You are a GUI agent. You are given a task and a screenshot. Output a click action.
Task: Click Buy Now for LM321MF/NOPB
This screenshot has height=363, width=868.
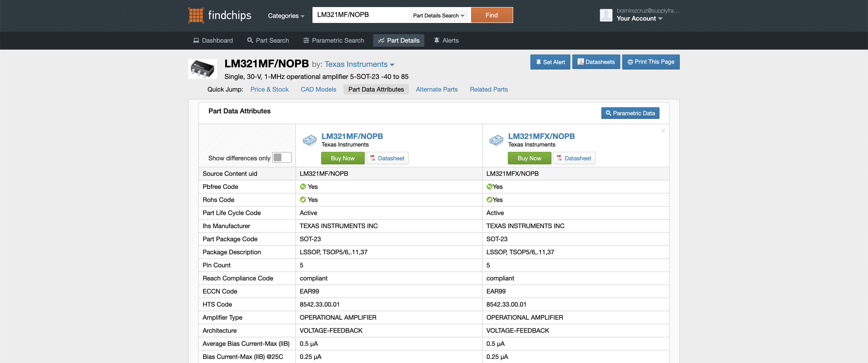[343, 158]
